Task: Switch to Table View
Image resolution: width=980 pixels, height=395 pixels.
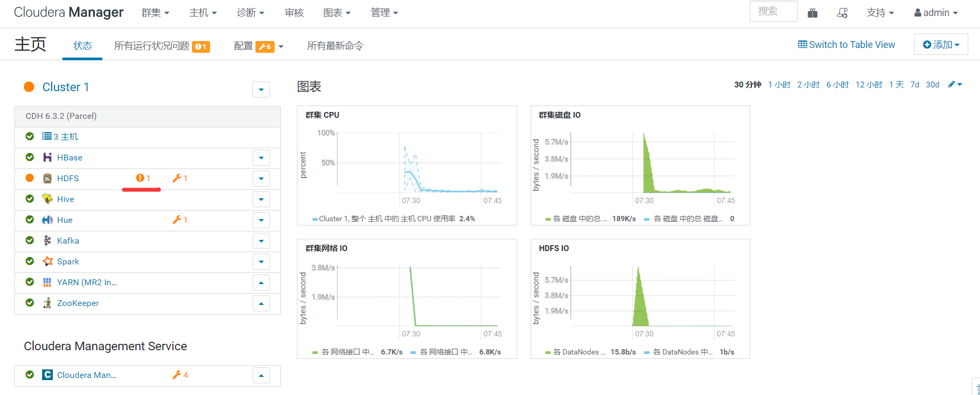Action: [847, 44]
